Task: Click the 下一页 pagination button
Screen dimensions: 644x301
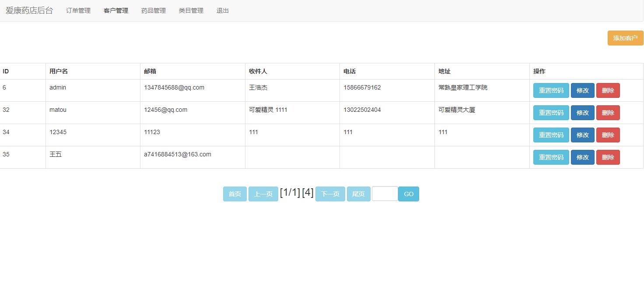Action: coord(330,194)
